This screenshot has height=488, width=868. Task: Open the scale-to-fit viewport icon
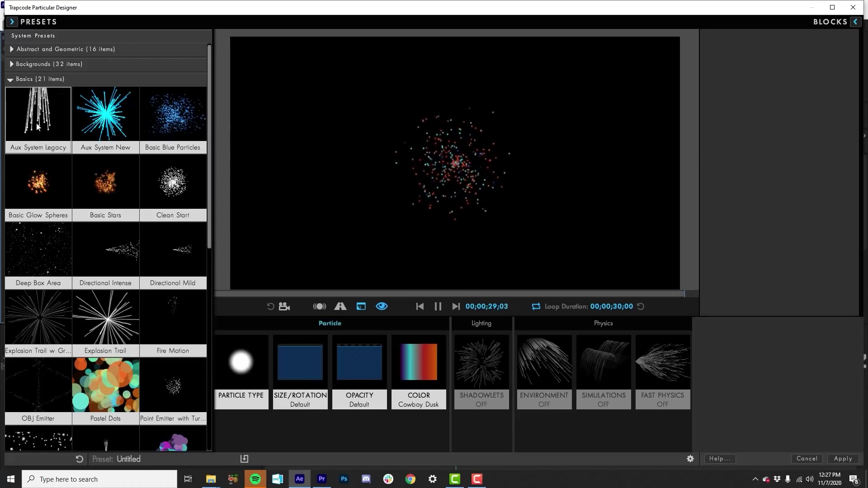[x=361, y=306]
